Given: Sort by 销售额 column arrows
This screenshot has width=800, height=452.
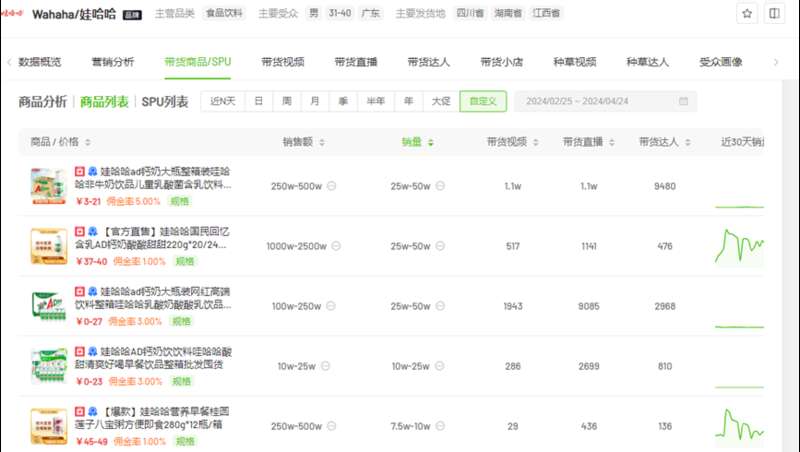Looking at the screenshot, I should click(x=322, y=142).
